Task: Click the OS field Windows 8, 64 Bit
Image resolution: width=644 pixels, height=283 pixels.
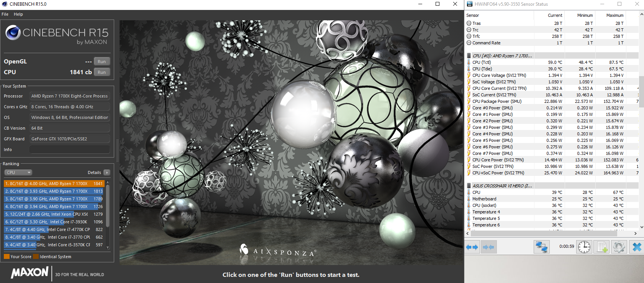Action: point(70,117)
